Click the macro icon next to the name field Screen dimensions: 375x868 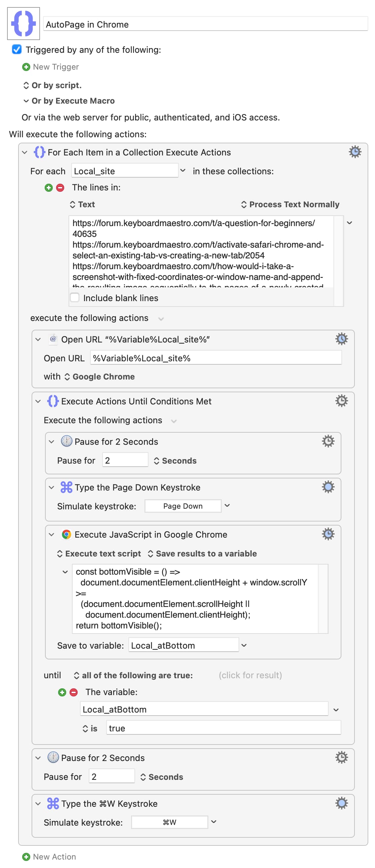click(24, 24)
